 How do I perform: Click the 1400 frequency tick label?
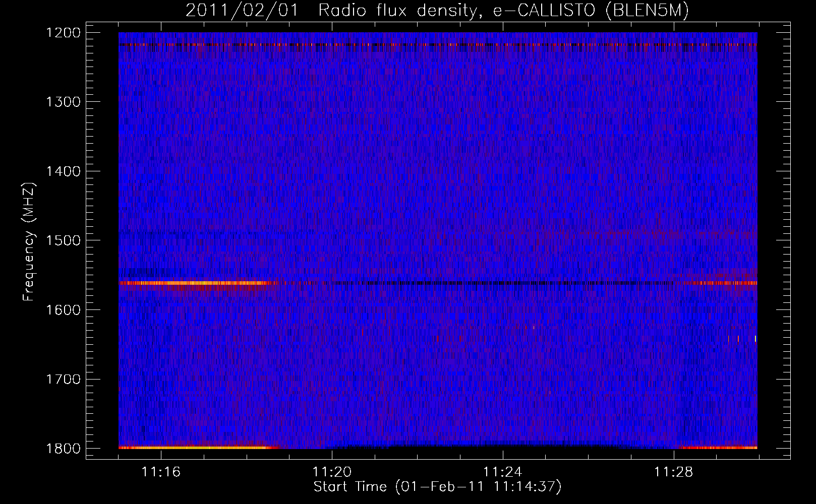click(x=64, y=171)
